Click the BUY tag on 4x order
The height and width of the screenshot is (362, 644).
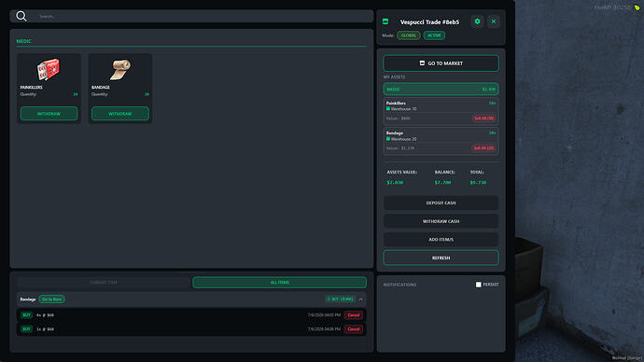pyautogui.click(x=27, y=315)
